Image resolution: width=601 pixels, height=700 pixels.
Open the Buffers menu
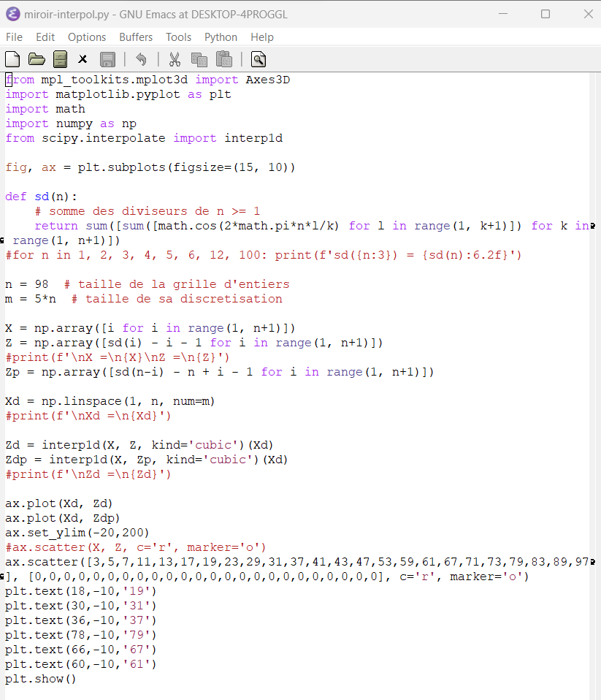tap(136, 37)
